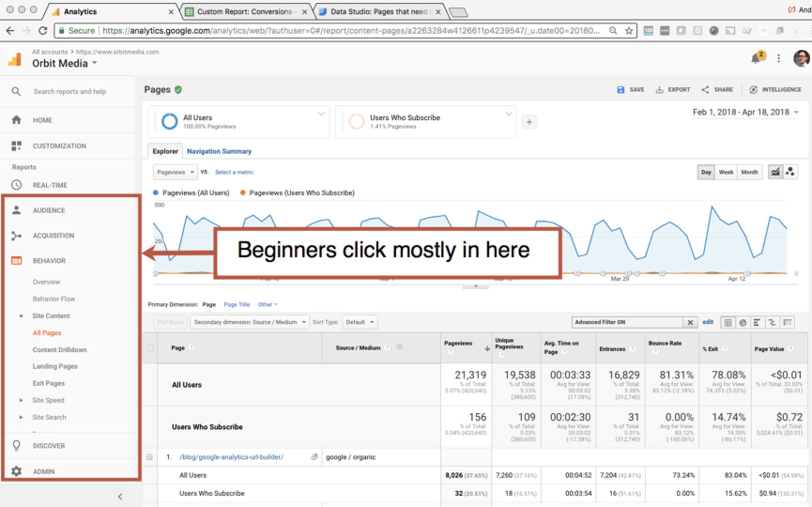Open /blog/google-analytics-url-builder/ page link
This screenshot has height=507, width=812.
click(x=231, y=457)
